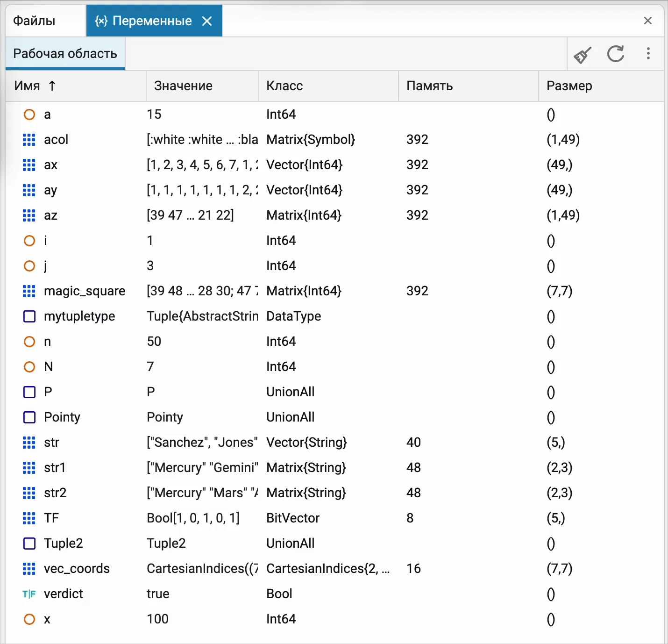Click the matrix icon of magic_square
This screenshot has width=668, height=644.
(x=29, y=291)
